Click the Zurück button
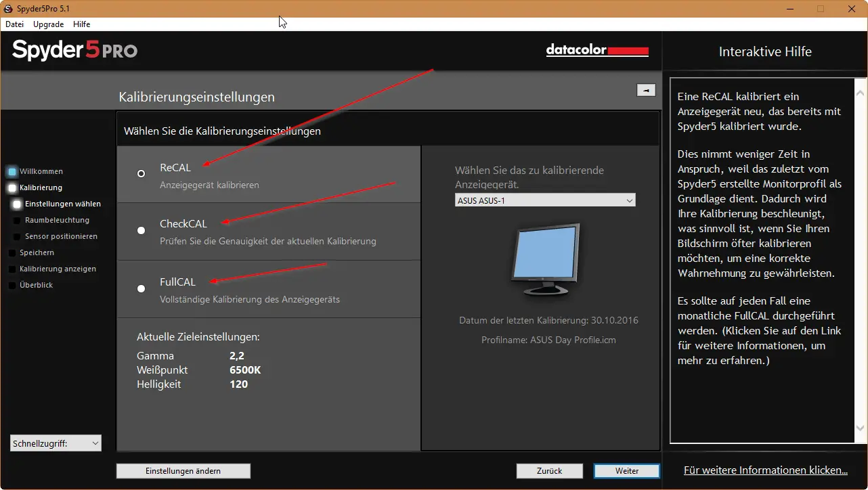Screen dimensions: 868x490 (549, 471)
